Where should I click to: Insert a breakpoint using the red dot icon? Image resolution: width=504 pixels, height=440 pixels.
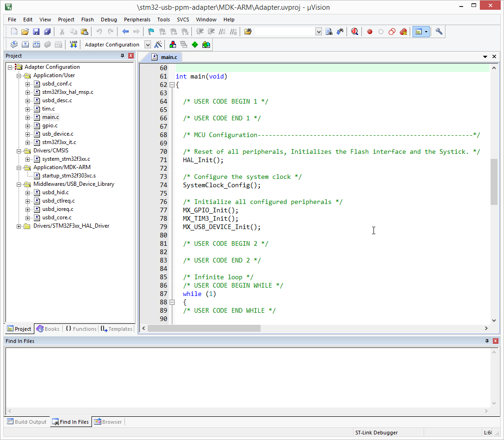click(x=370, y=32)
